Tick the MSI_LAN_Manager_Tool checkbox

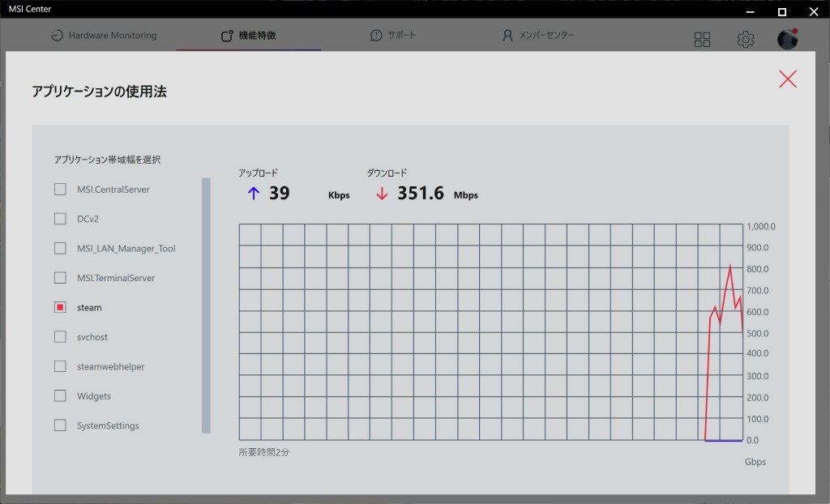coord(60,249)
